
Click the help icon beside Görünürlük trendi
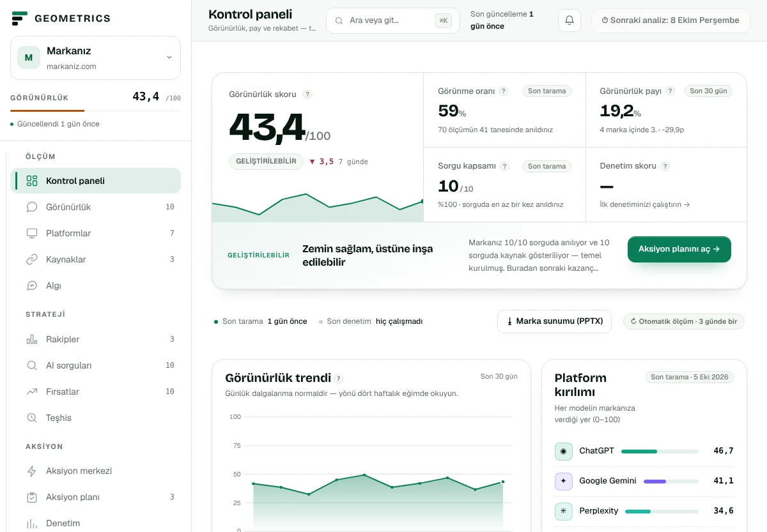(x=339, y=379)
